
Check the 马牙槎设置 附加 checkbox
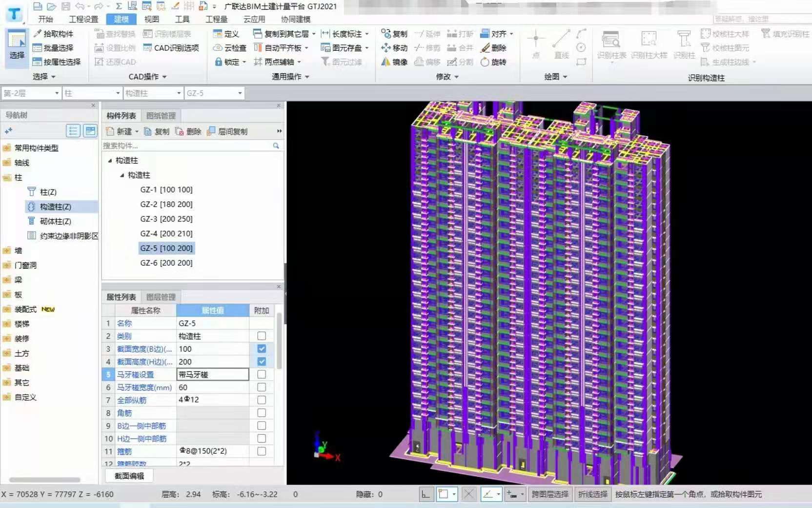262,375
